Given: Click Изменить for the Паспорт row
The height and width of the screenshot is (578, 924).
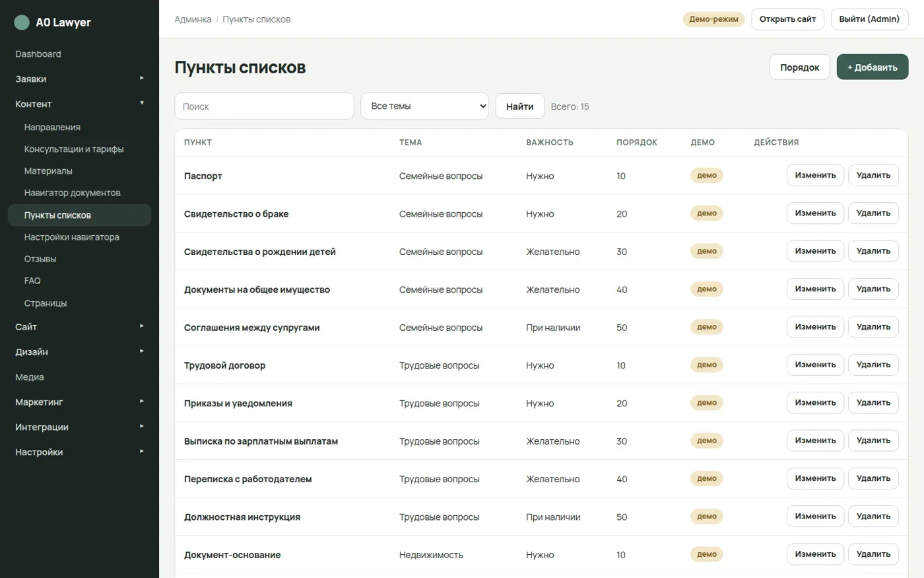Looking at the screenshot, I should pyautogui.click(x=815, y=176).
